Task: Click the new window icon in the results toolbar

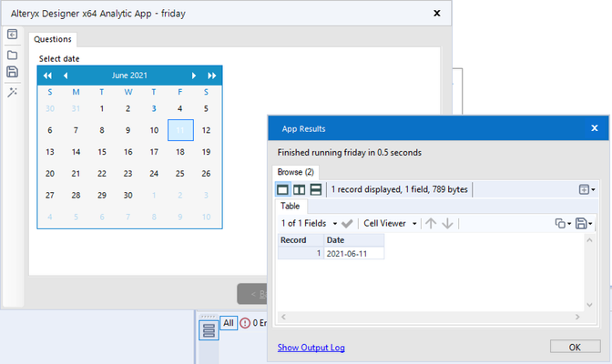Action: coord(584,189)
